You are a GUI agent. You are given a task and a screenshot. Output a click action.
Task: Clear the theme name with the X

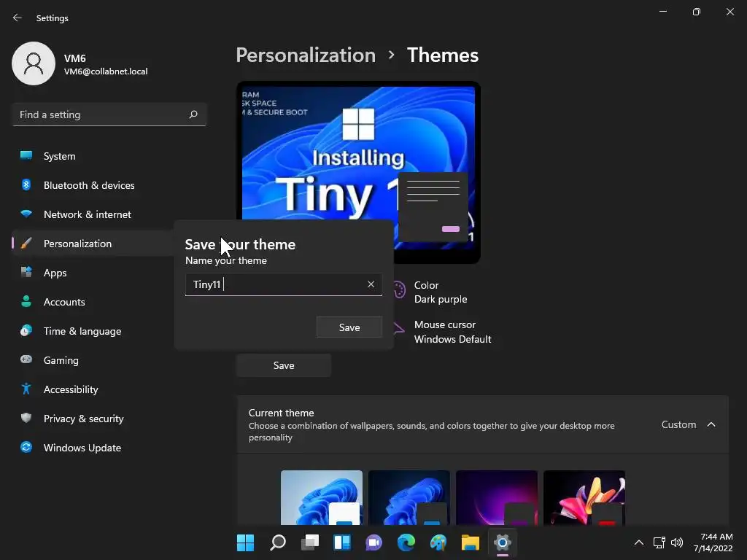point(371,284)
